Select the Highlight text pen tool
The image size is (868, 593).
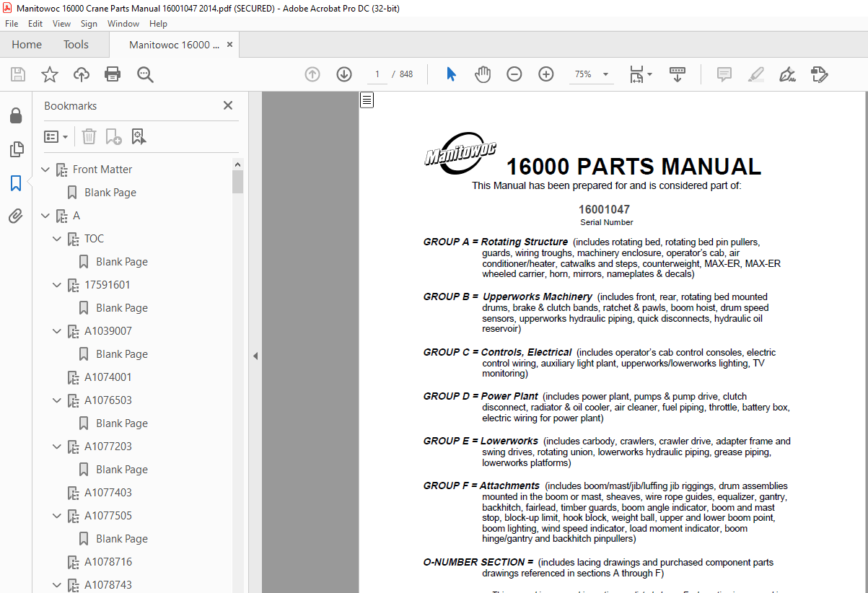(755, 74)
